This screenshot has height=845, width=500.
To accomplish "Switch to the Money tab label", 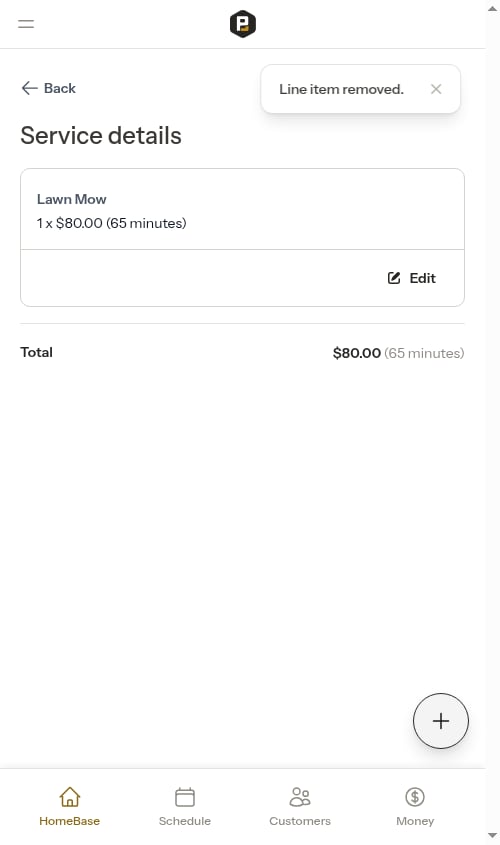I will [415, 821].
